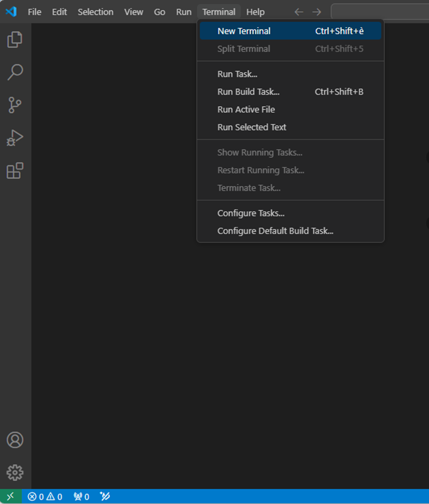Select the Run and Debug icon
This screenshot has width=429, height=504.
click(x=15, y=138)
